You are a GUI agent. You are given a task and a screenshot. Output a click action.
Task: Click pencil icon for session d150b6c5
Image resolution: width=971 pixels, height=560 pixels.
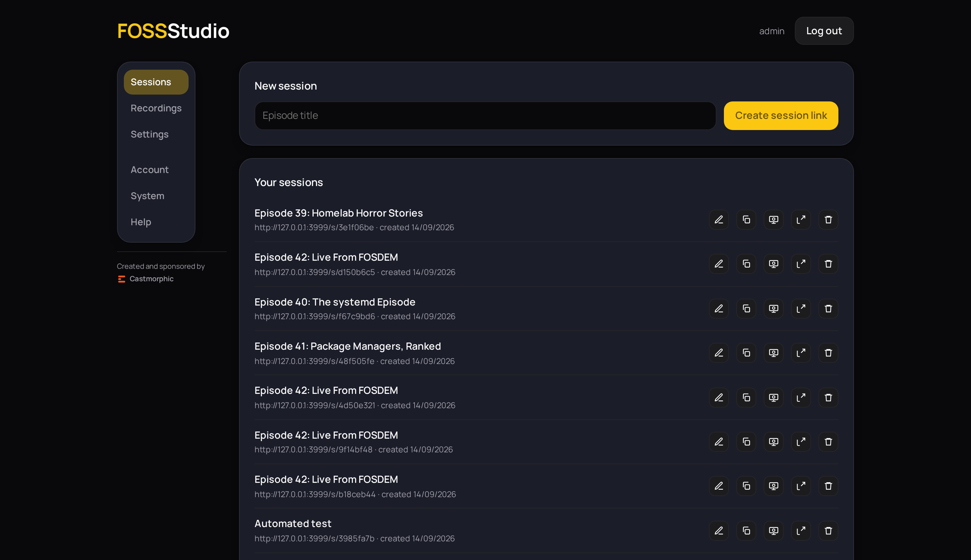click(x=719, y=264)
